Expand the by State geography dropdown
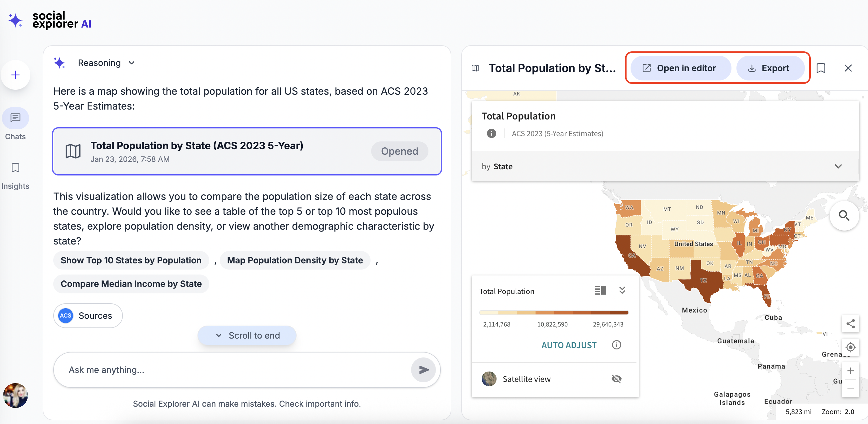 click(838, 167)
